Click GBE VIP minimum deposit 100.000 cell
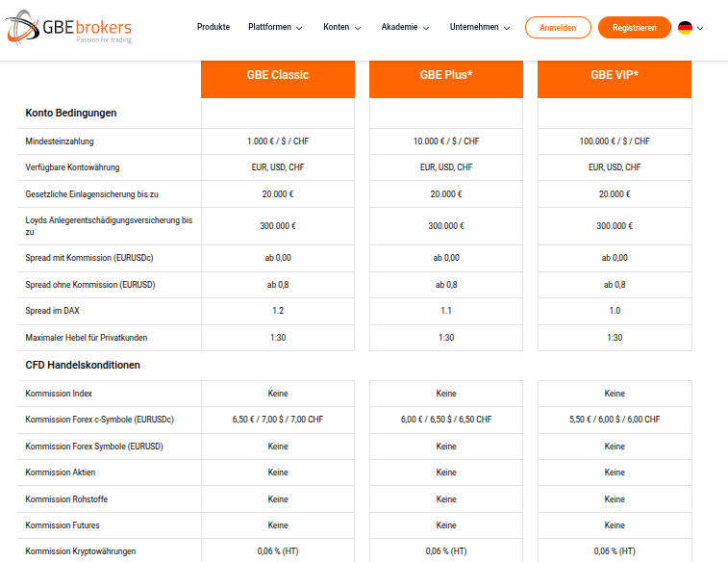Screen dimensions: 728x562 point(615,141)
